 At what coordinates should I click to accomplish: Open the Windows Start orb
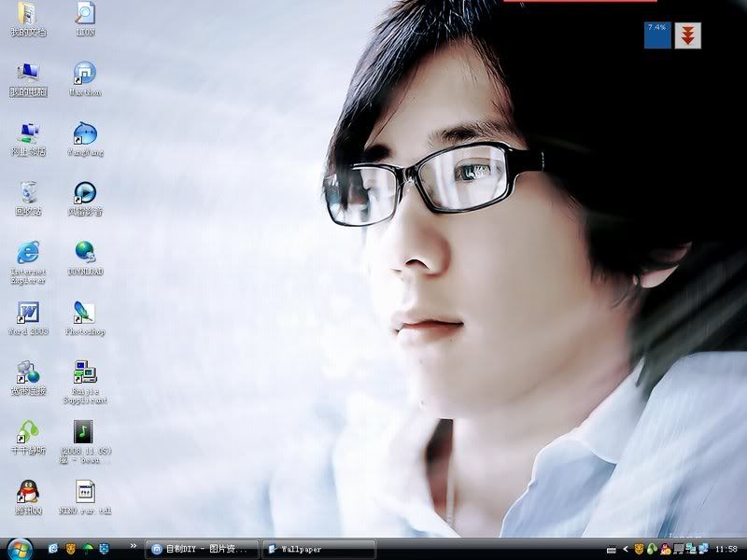pyautogui.click(x=18, y=548)
